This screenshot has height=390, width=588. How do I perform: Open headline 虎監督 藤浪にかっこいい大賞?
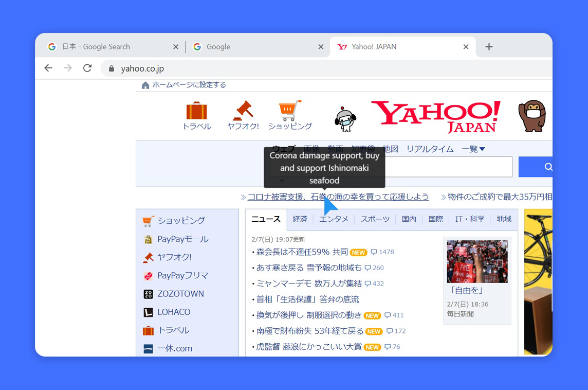click(309, 346)
